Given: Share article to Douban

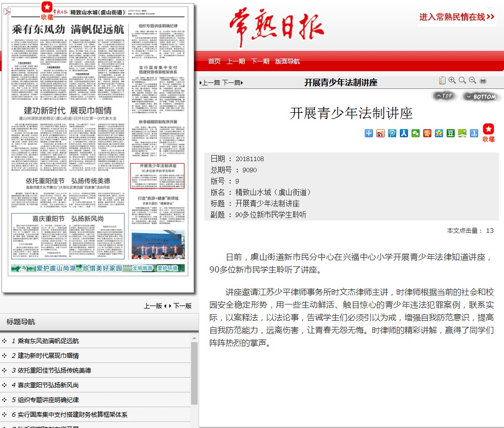Looking at the screenshot, I should (451, 133).
